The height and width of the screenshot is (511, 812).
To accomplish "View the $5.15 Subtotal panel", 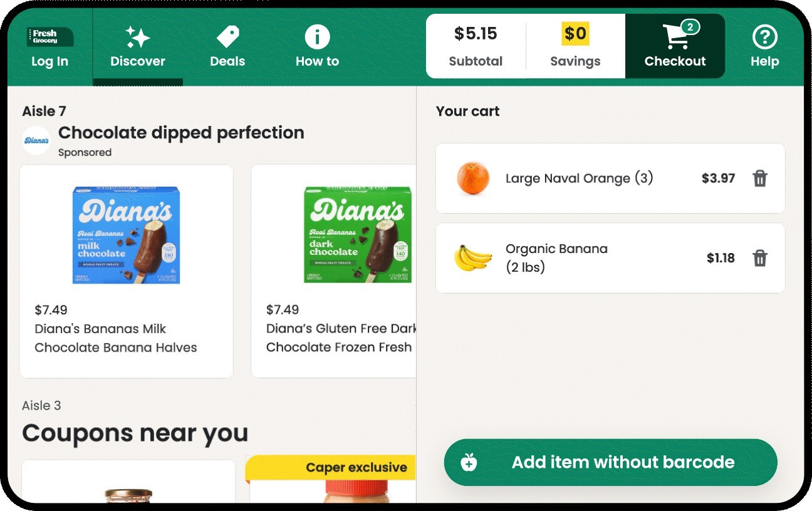I will click(476, 46).
